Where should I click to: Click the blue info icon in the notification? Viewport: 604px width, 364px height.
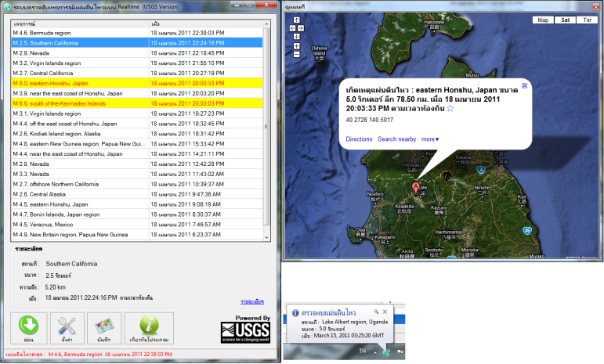coord(295,313)
